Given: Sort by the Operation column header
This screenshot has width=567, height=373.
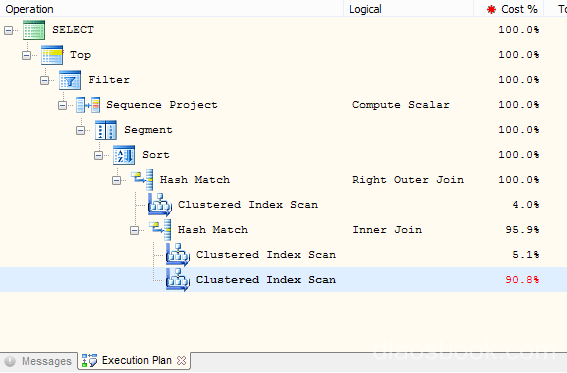Looking at the screenshot, I should click(171, 9).
